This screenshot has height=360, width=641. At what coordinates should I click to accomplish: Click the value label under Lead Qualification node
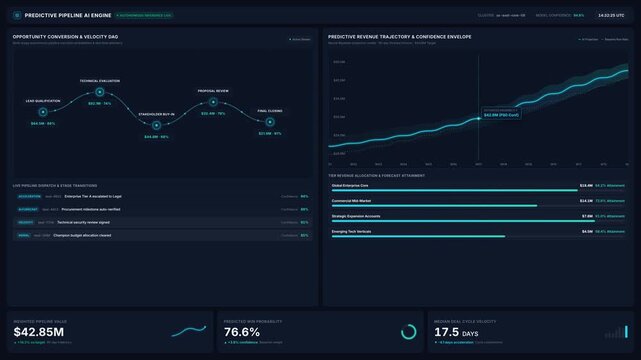pyautogui.click(x=43, y=123)
